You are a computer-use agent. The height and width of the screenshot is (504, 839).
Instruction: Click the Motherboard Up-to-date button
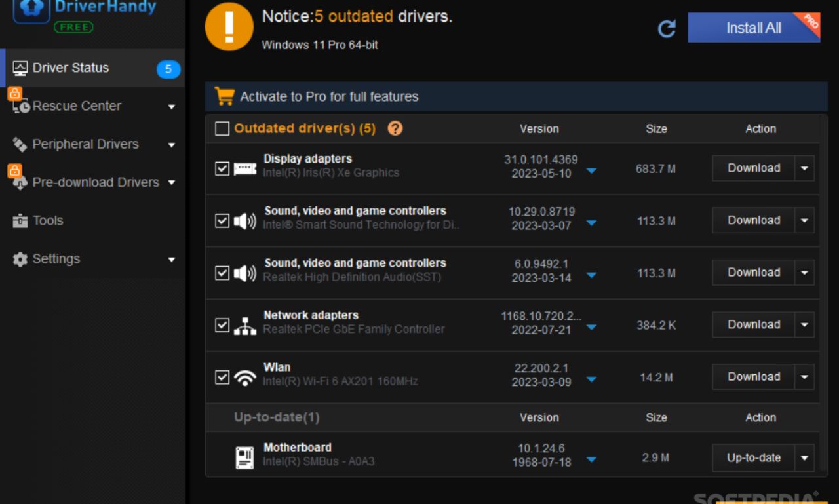754,458
